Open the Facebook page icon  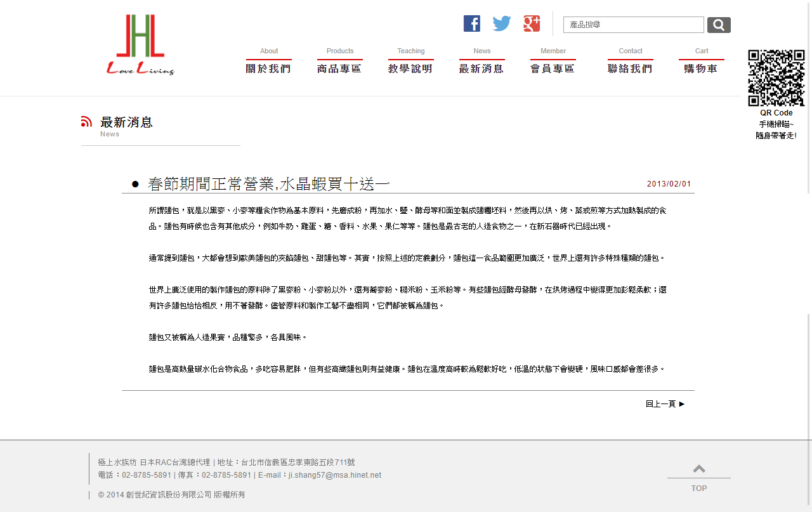(472, 23)
